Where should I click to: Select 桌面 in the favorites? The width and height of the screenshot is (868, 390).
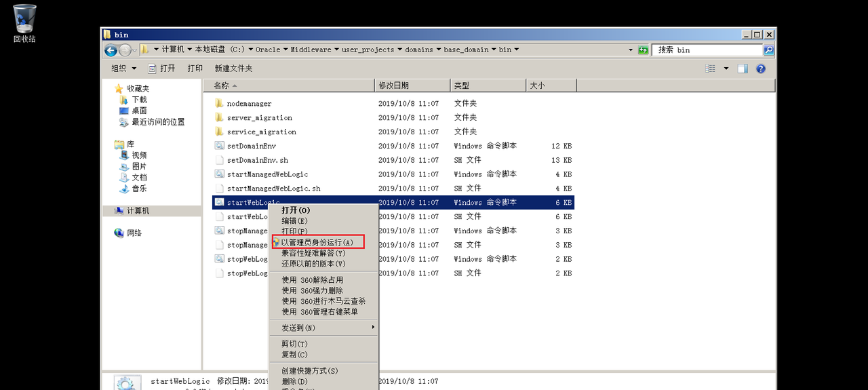(139, 111)
